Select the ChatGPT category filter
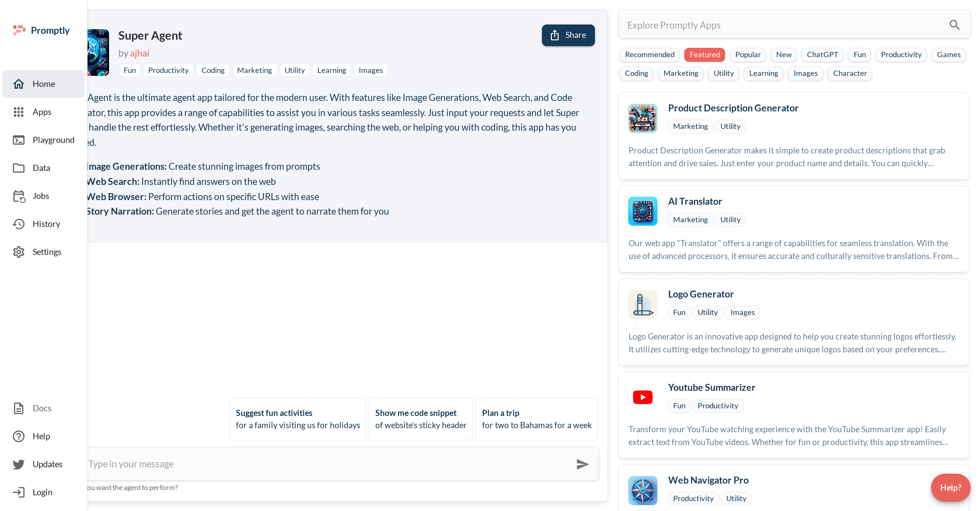 (822, 55)
